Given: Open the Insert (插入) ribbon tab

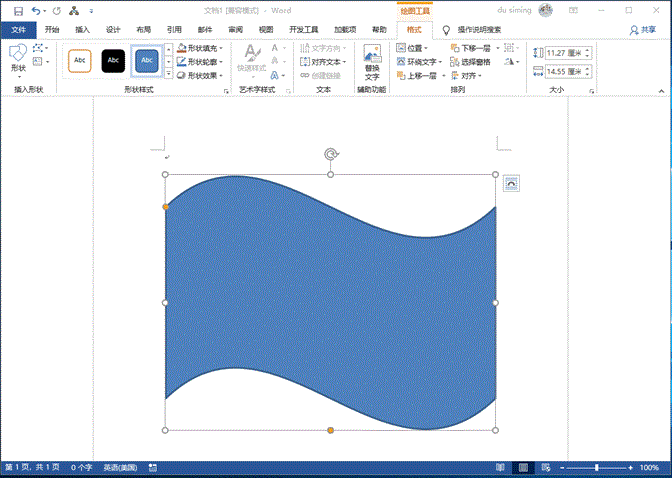Looking at the screenshot, I should 82,30.
